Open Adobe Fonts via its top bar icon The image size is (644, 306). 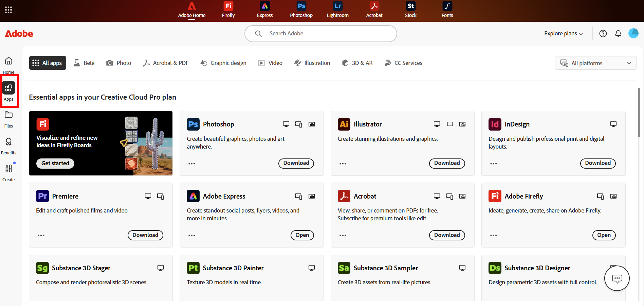pos(447,10)
